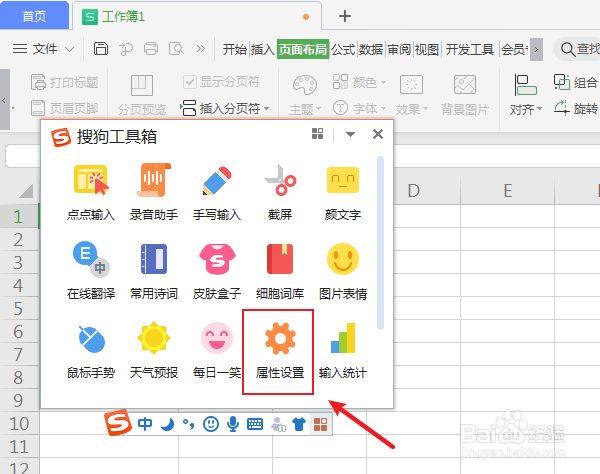Image resolution: width=600 pixels, height=474 pixels.
Task: Click the 搜狗工具箱 vertical scrollbar
Action: (380, 243)
